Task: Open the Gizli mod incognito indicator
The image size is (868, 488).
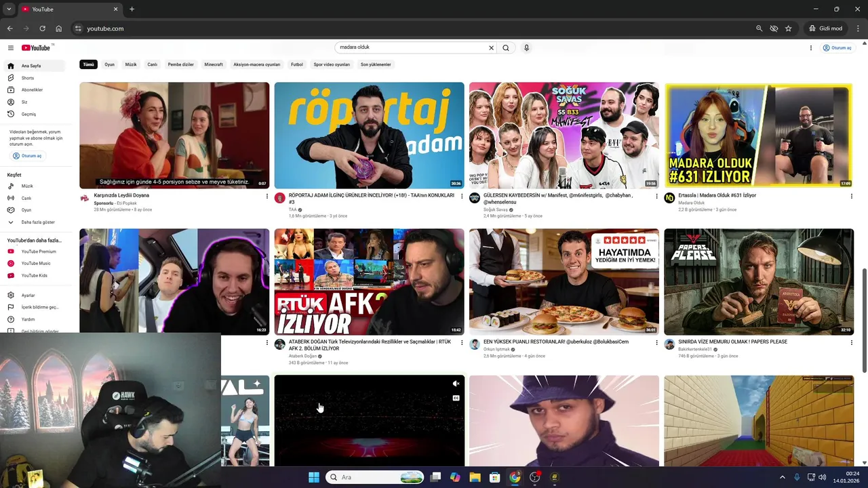Action: pyautogui.click(x=825, y=28)
